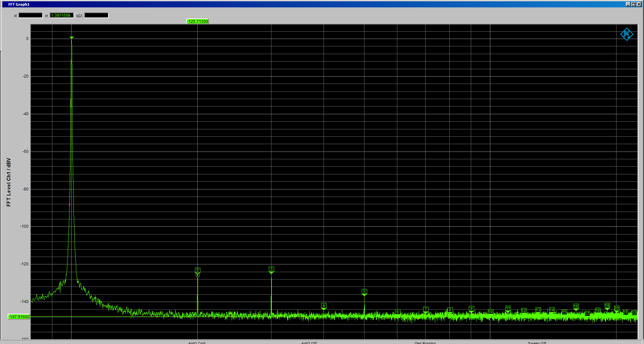Select harmonic marker 13

[x=538, y=310]
